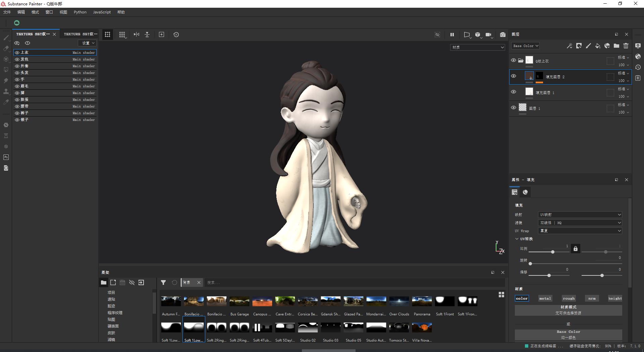Toggle the color channel button
The height and width of the screenshot is (352, 644).
click(x=522, y=298)
